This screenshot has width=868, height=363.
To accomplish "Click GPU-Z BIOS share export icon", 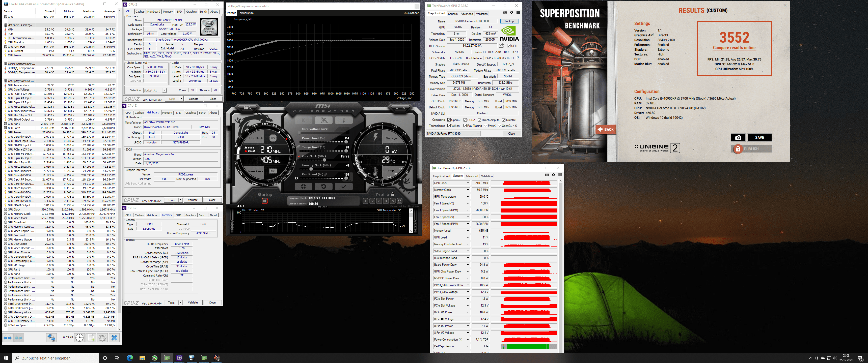I will pyautogui.click(x=501, y=46).
